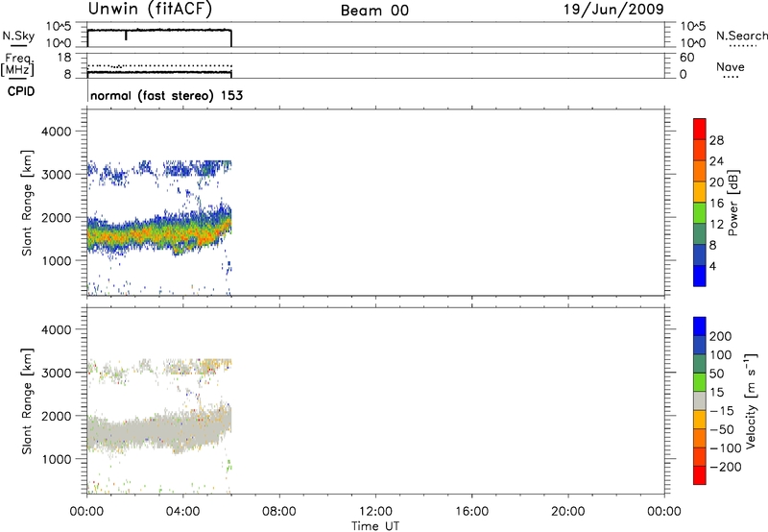Click the '08:00' time axis label
Image resolution: width=768 pixels, height=532 pixels.
(279, 512)
